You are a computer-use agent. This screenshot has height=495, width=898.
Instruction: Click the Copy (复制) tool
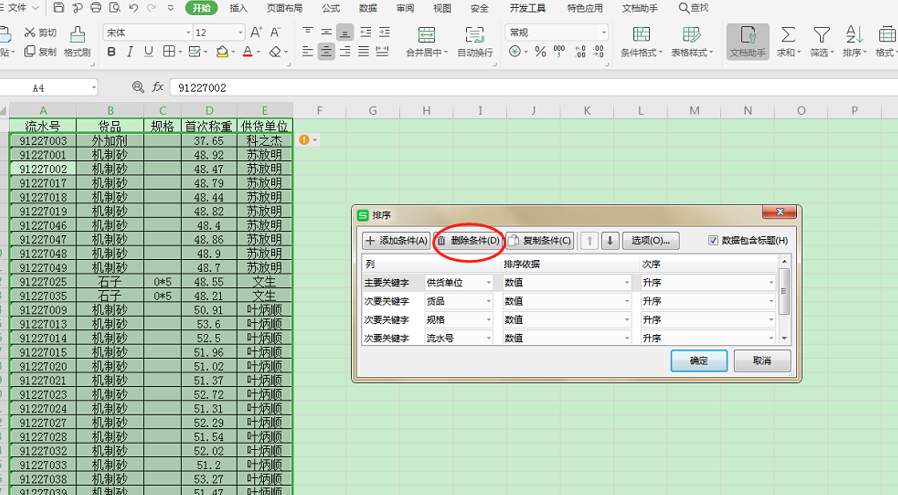pos(40,52)
